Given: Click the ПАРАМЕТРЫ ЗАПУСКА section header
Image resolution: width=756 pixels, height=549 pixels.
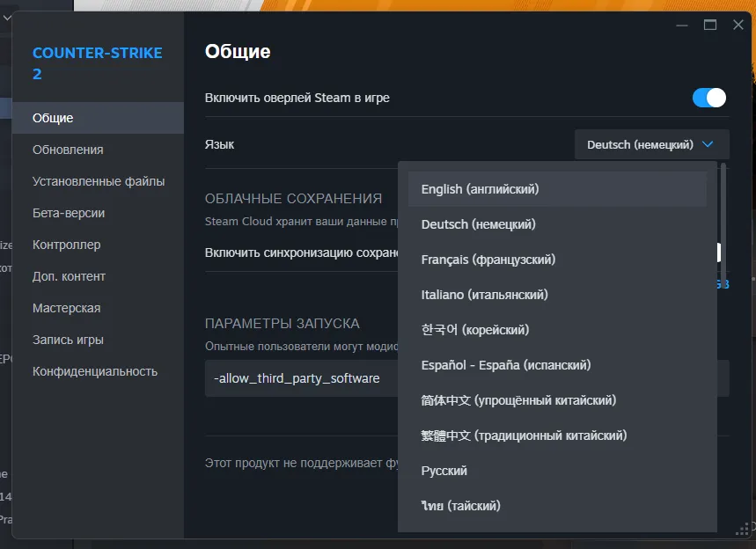Looking at the screenshot, I should point(282,324).
